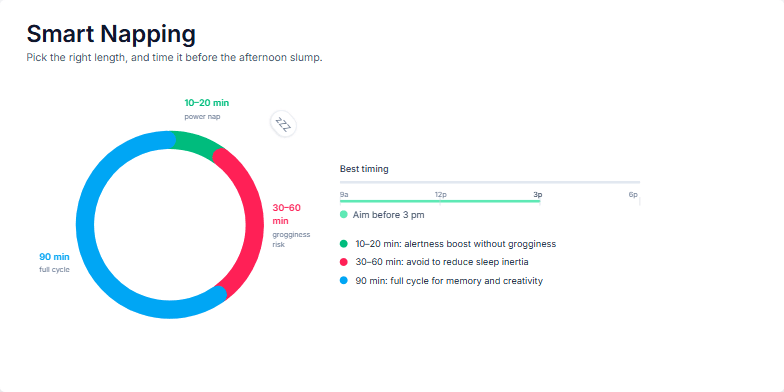Click the 12p timeline label
This screenshot has width=784, height=392.
click(440, 194)
